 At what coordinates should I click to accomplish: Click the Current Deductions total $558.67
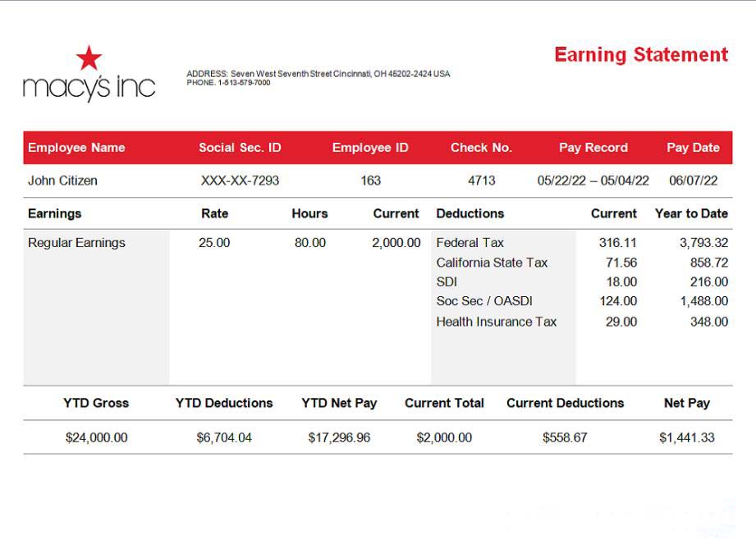(565, 437)
